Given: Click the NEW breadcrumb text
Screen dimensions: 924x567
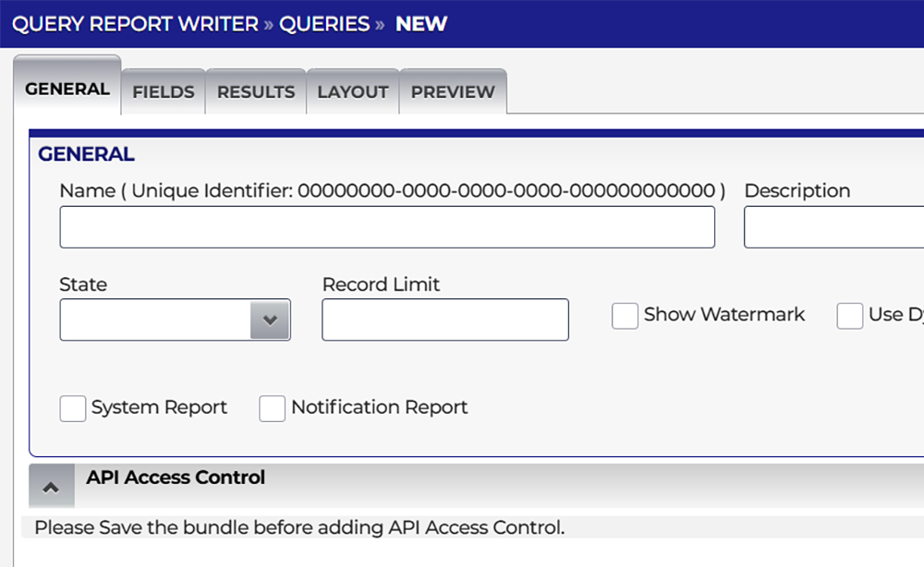Looking at the screenshot, I should (x=420, y=24).
